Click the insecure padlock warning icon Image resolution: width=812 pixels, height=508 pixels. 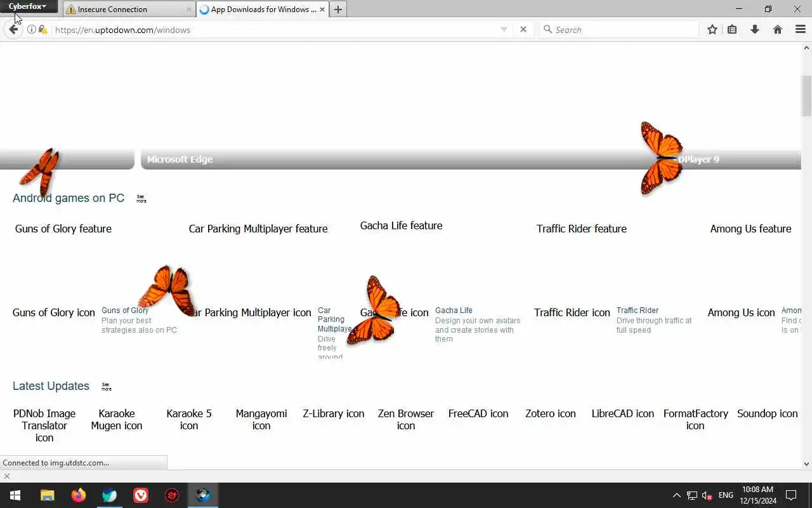point(43,29)
